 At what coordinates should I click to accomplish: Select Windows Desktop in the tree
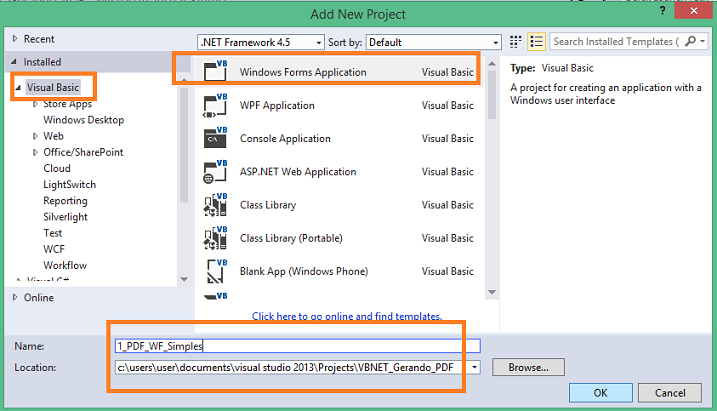tap(84, 120)
